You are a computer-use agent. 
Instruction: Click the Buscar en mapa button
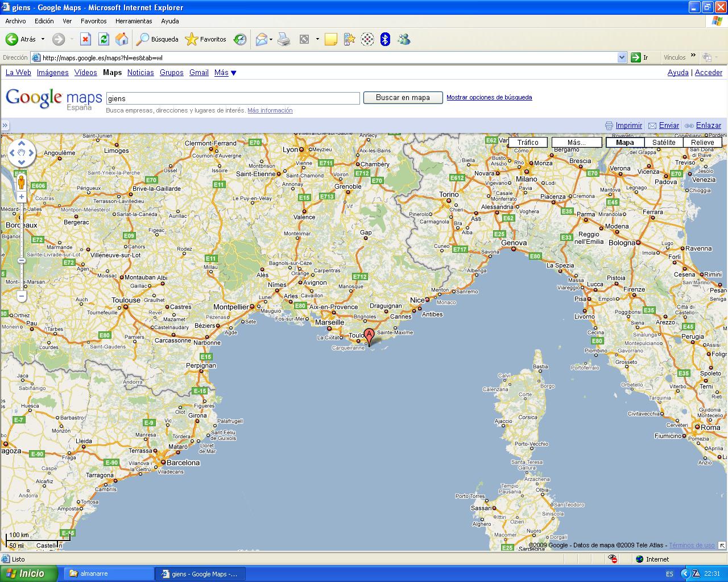tap(403, 98)
